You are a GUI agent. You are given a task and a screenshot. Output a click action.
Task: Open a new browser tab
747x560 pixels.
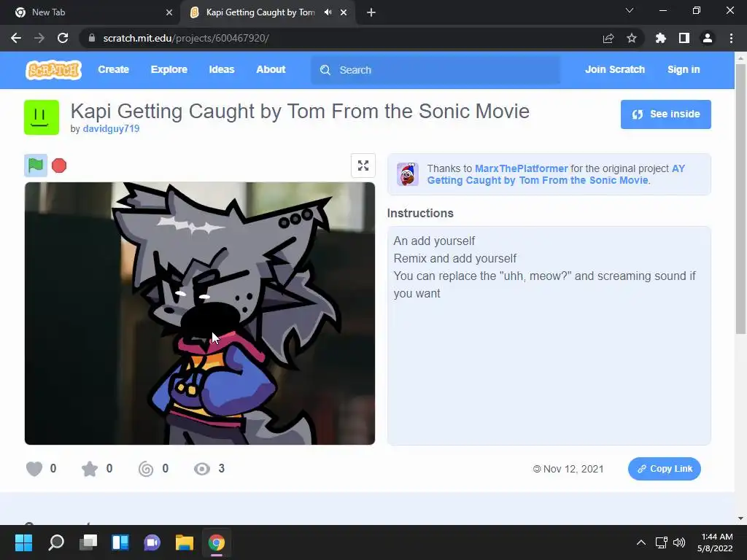pos(371,12)
